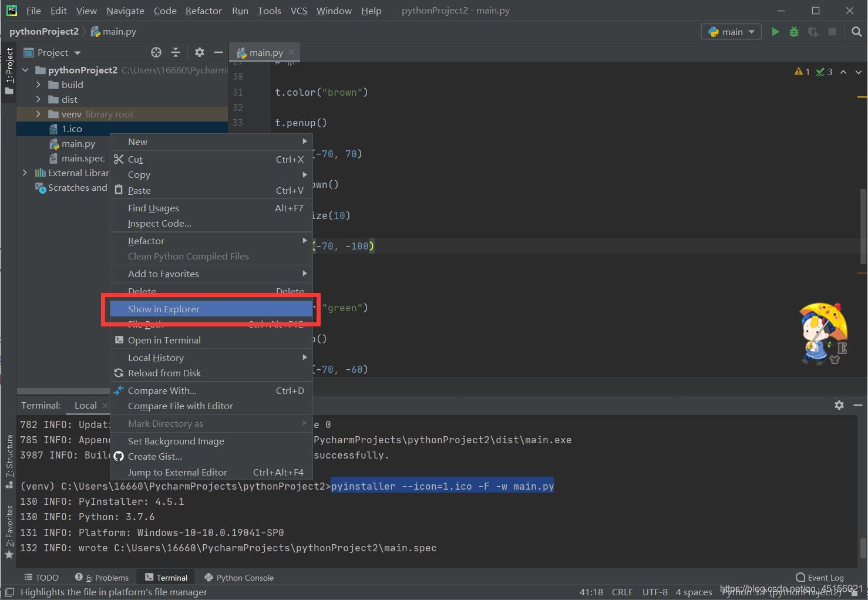The image size is (868, 600).
Task: Open the Structure side tool window
Action: 9,461
